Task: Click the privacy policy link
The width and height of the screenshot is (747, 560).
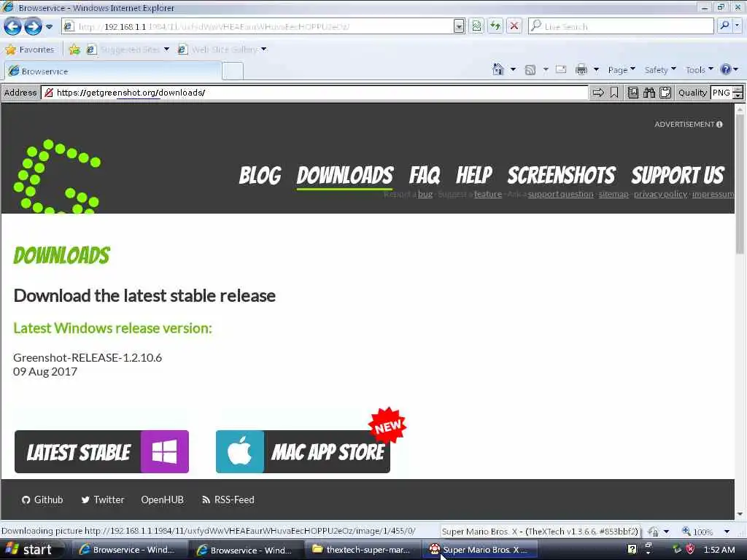Action: (x=660, y=194)
